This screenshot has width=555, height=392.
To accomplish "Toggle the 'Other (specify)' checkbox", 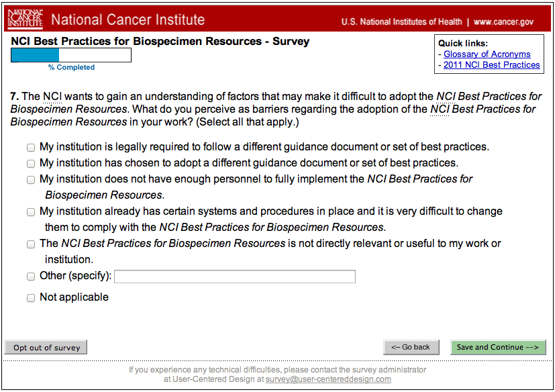I will coord(31,276).
